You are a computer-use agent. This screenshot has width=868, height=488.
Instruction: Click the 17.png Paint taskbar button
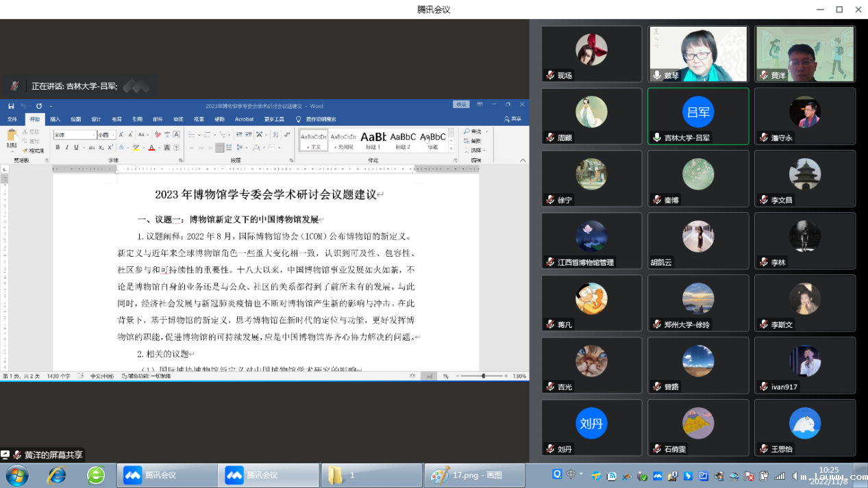473,475
